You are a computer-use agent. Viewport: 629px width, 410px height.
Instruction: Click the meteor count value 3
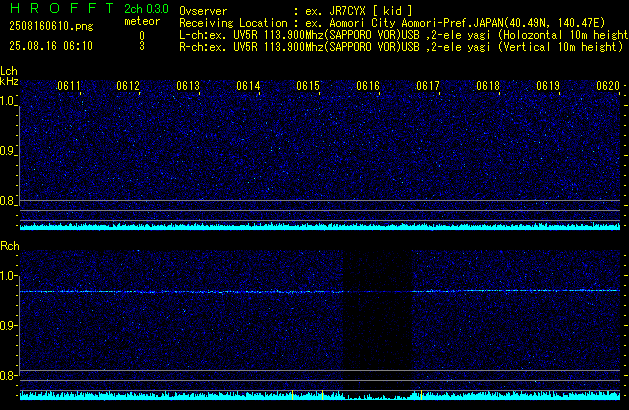coord(142,46)
